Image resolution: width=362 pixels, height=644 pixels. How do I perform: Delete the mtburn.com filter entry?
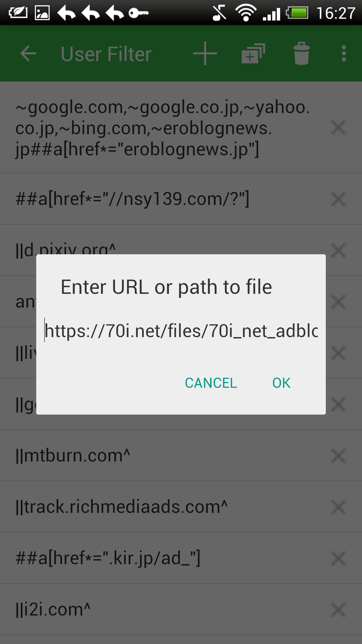338,456
